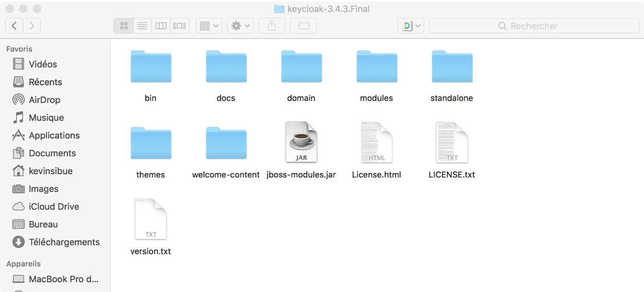Viewport: 644px width, 292px height.
Task: Open the gear action menu
Action: click(240, 26)
